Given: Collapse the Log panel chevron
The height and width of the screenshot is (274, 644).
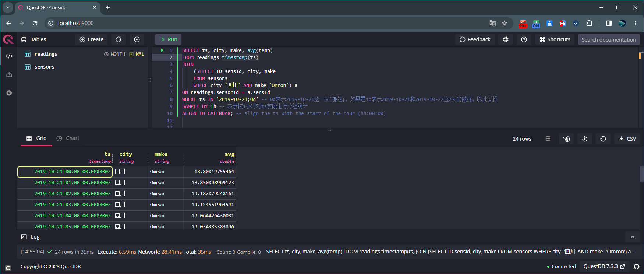Looking at the screenshot, I should pos(633,237).
